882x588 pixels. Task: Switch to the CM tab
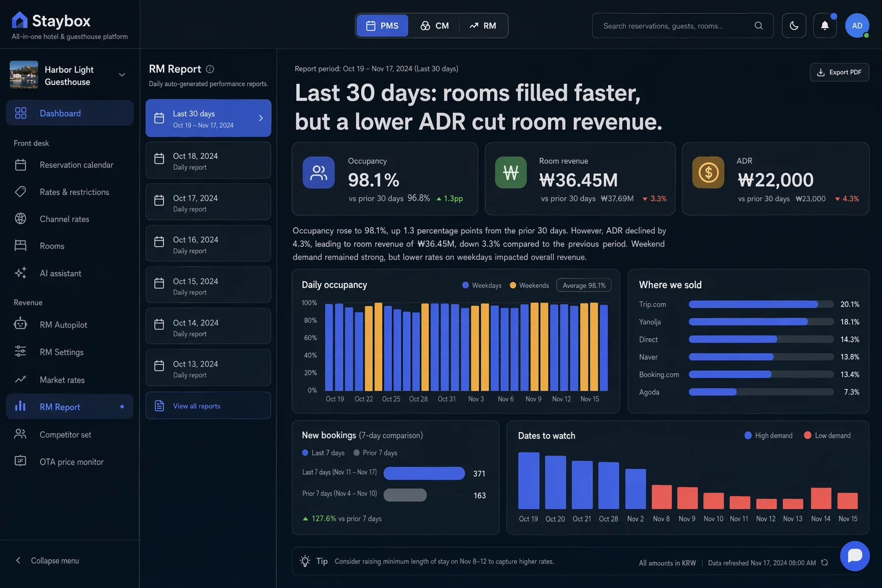(x=435, y=25)
